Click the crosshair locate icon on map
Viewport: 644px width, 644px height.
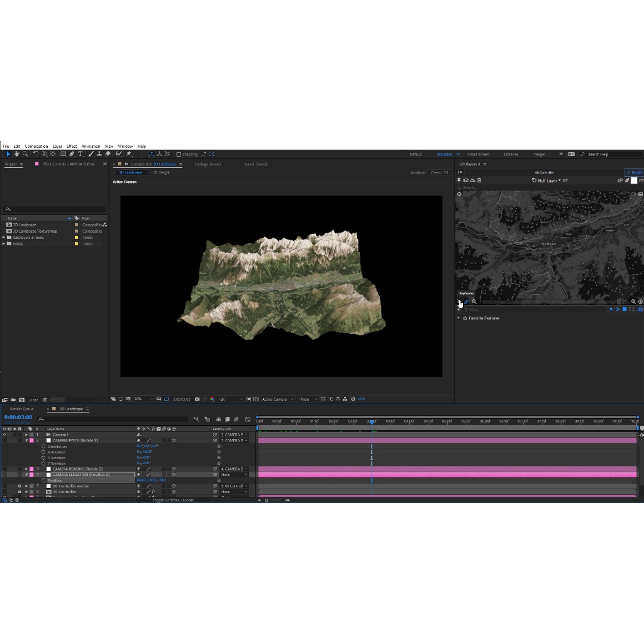pos(459,194)
